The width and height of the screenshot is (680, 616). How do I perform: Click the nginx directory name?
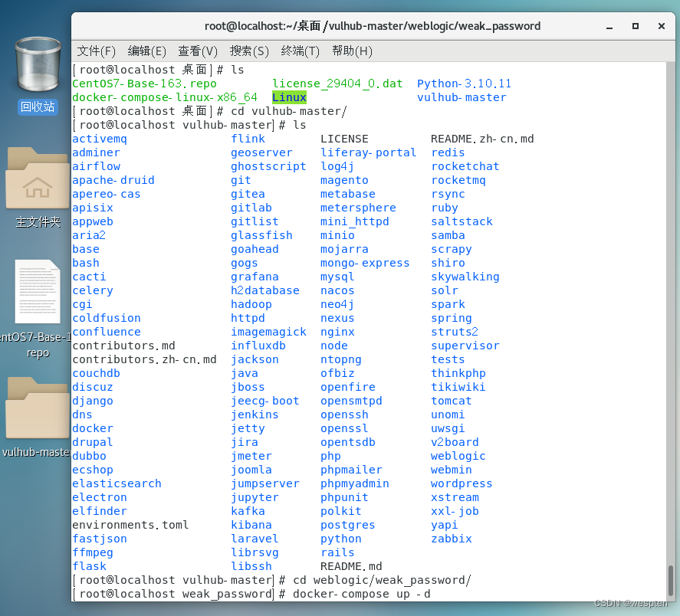(x=337, y=332)
